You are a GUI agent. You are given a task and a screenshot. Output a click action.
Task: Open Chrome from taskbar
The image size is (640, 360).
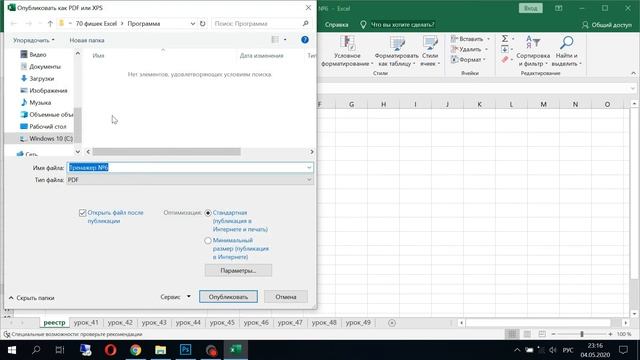click(x=136, y=350)
